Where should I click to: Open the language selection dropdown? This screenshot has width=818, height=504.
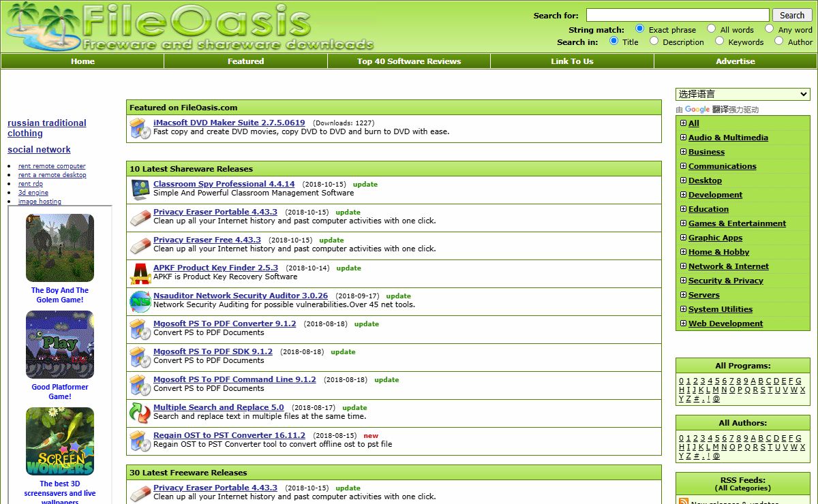point(743,94)
